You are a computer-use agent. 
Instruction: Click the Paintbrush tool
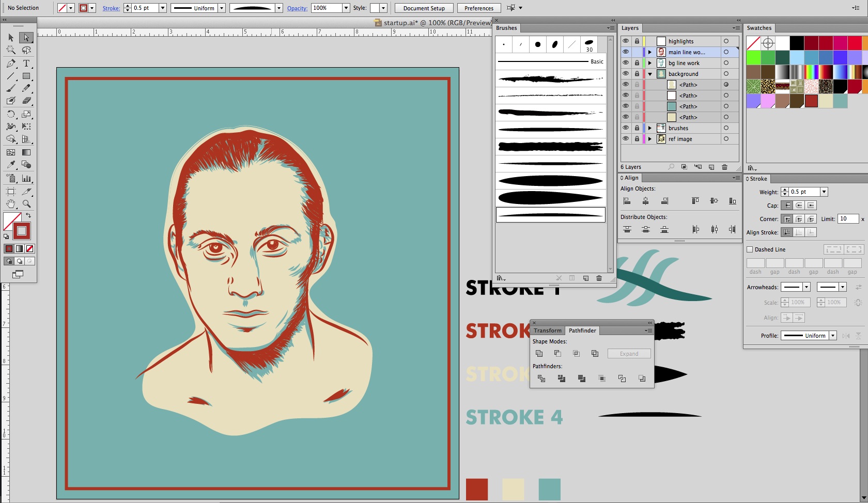click(11, 88)
